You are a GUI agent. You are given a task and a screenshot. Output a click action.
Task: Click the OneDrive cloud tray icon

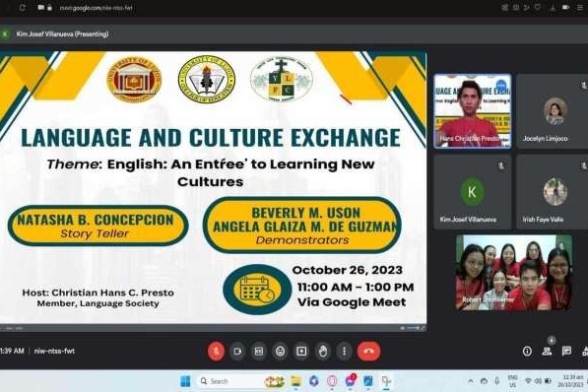coord(484,381)
